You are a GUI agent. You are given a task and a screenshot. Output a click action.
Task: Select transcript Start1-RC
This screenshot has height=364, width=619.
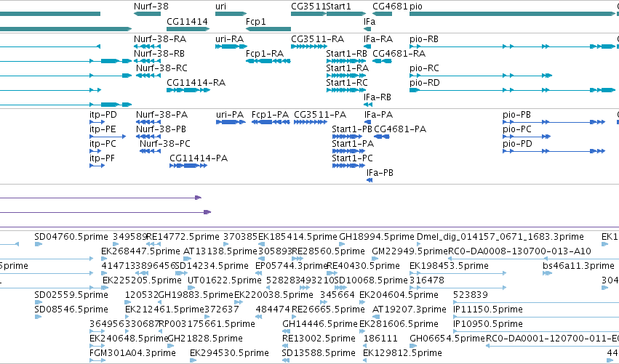pos(347,83)
